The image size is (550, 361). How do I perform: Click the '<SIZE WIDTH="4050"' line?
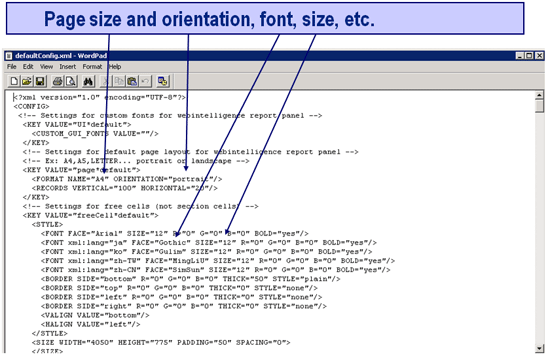[161, 342]
